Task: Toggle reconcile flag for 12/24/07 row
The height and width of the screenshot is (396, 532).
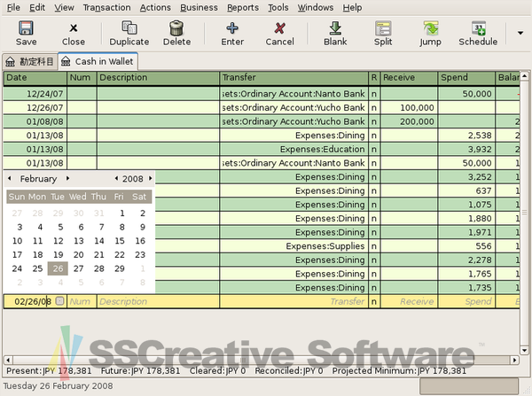Action: 374,94
